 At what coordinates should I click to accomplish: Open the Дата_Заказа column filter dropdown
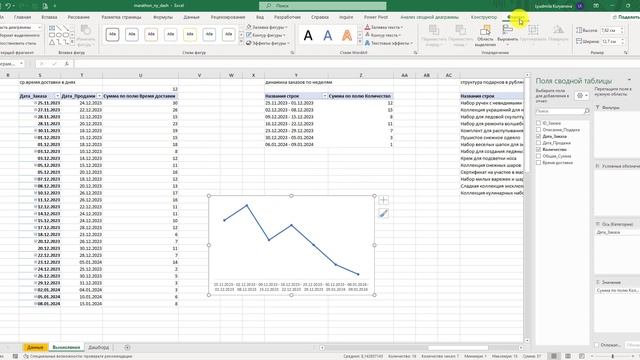[57, 96]
